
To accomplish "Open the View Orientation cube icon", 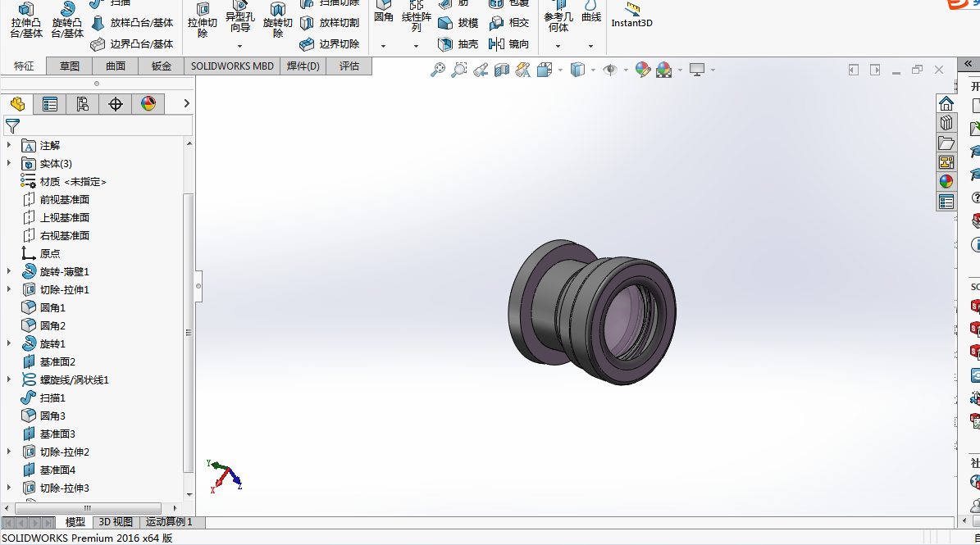I will [x=545, y=70].
